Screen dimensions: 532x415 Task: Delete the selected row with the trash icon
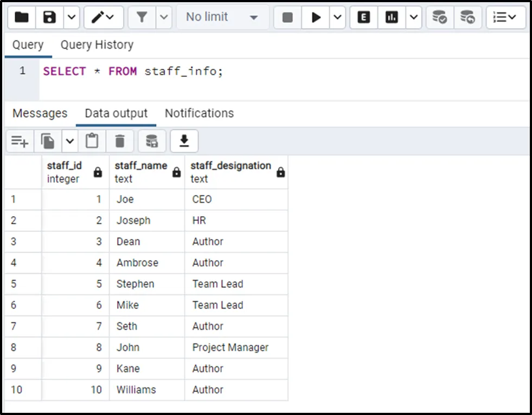pyautogui.click(x=120, y=141)
